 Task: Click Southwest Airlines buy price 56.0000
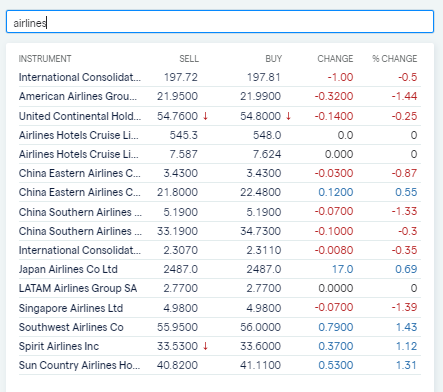(x=260, y=327)
